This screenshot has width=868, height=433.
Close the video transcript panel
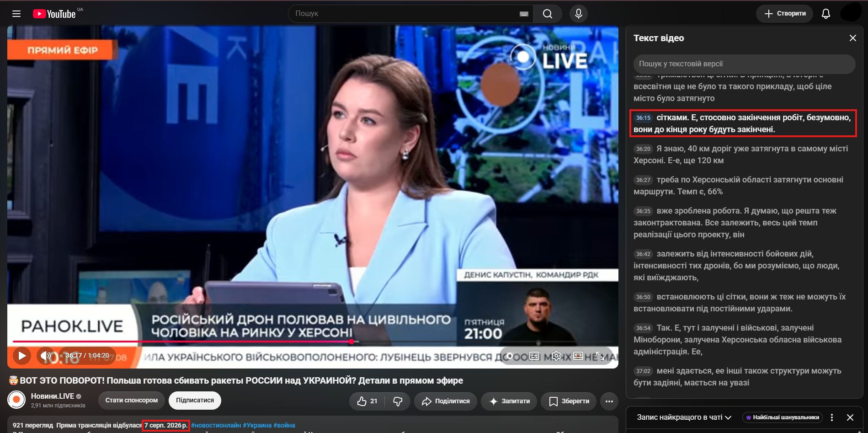pyautogui.click(x=852, y=38)
